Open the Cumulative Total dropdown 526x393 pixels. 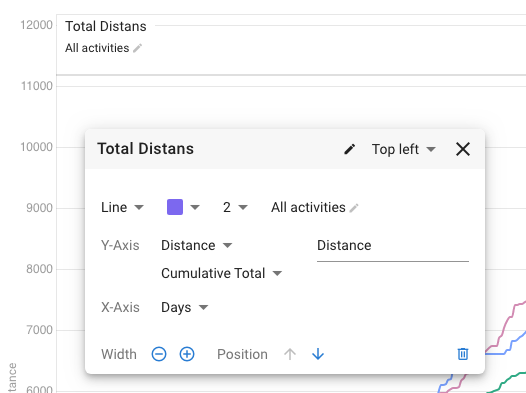tap(221, 273)
